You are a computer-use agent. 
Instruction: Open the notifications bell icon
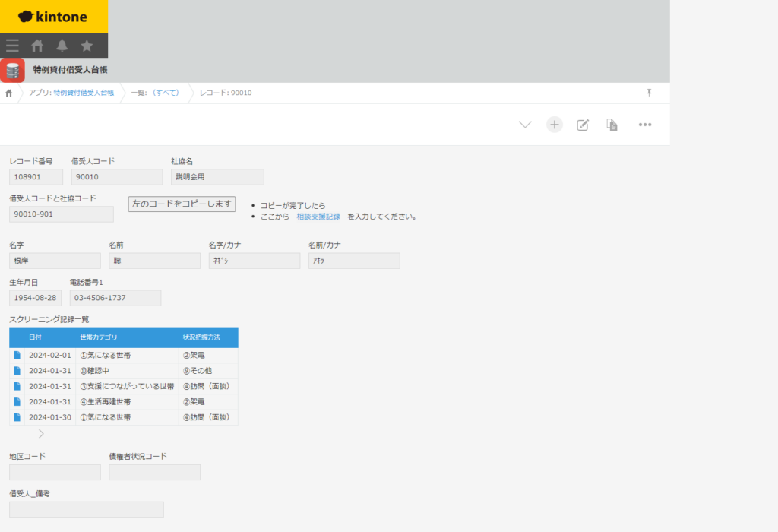[x=62, y=46]
